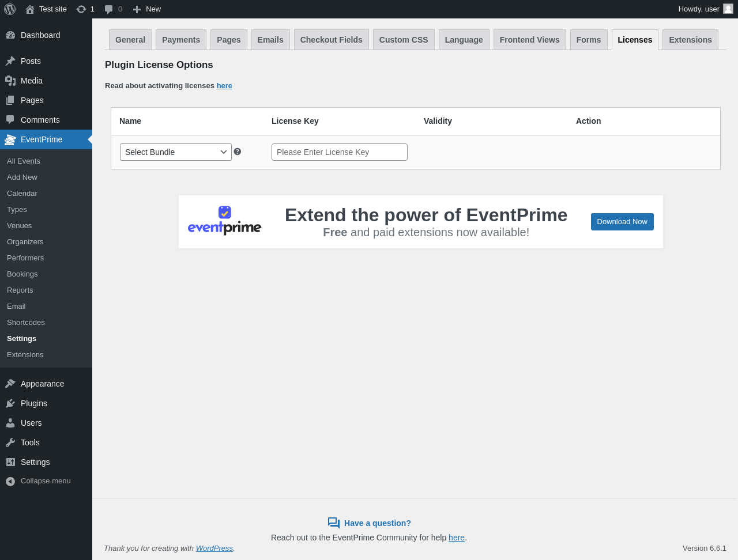Image resolution: width=738 pixels, height=560 pixels.
Task: Switch to the Checkout Fields tab
Action: point(332,40)
